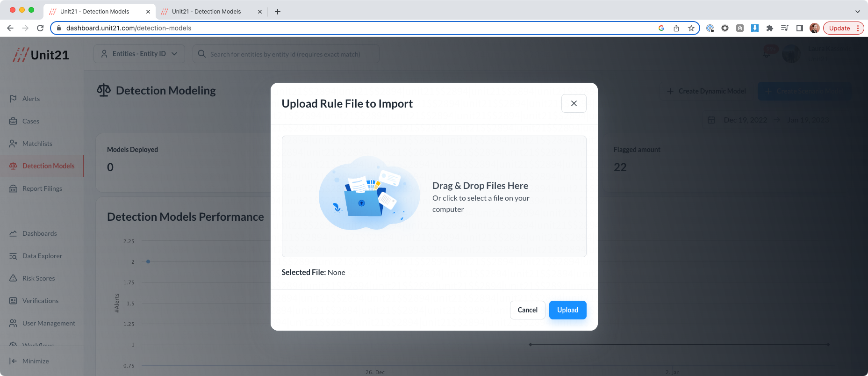Click the date range calendar icon
This screenshot has height=376, width=868.
[x=711, y=120]
